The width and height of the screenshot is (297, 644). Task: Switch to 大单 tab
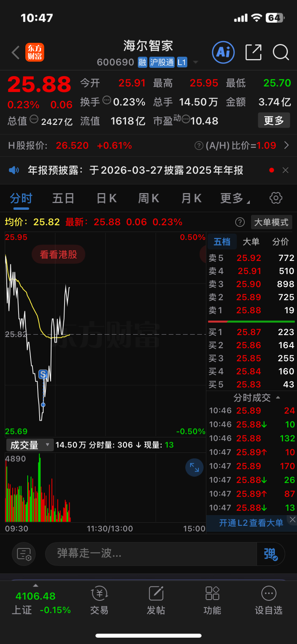pos(251,242)
